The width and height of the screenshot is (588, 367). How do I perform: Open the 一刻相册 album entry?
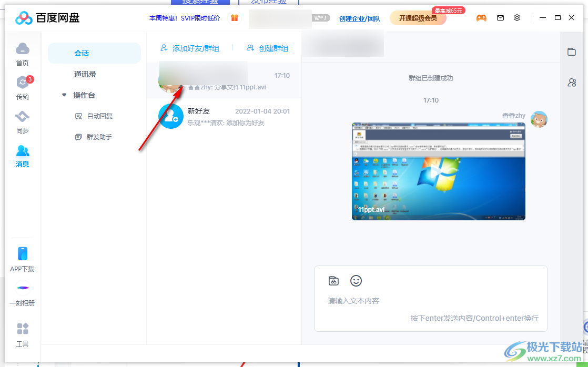tap(23, 294)
